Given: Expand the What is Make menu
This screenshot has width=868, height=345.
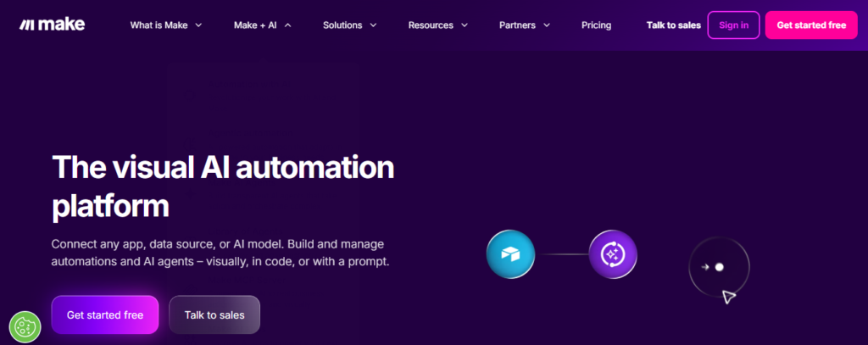Looking at the screenshot, I should (x=166, y=25).
